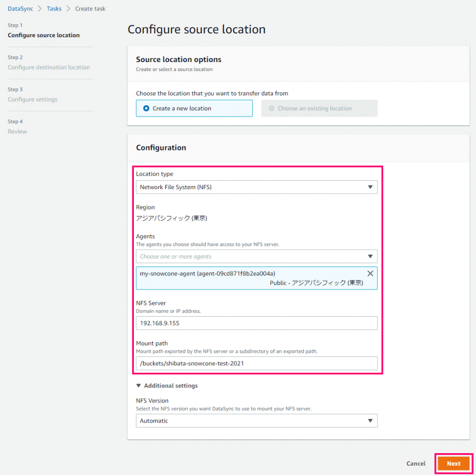The image size is (476, 475).
Task: Open the Location type combo box
Action: [256, 187]
